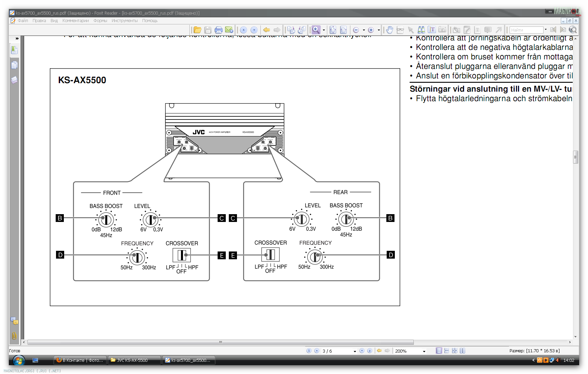Select the arrow Select Annotation tool
Screen dimensions: 588x374
[411, 30]
